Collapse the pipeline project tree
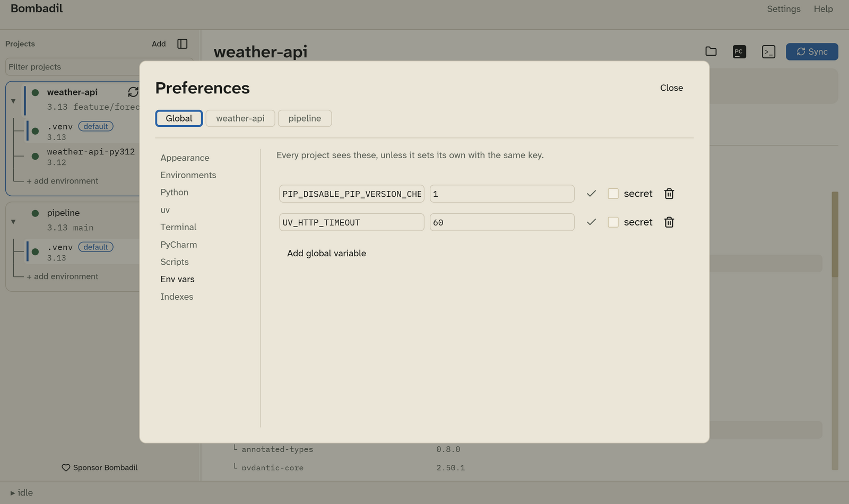849x504 pixels. tap(13, 221)
